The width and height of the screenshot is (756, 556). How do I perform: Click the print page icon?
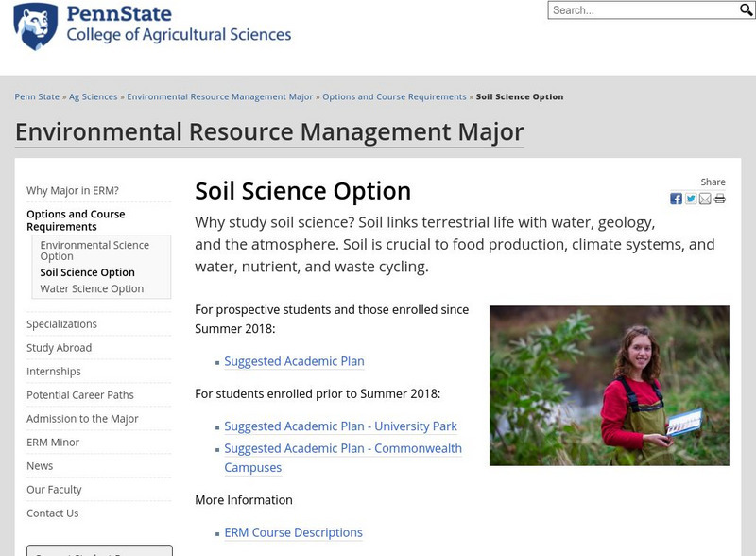pyautogui.click(x=720, y=199)
